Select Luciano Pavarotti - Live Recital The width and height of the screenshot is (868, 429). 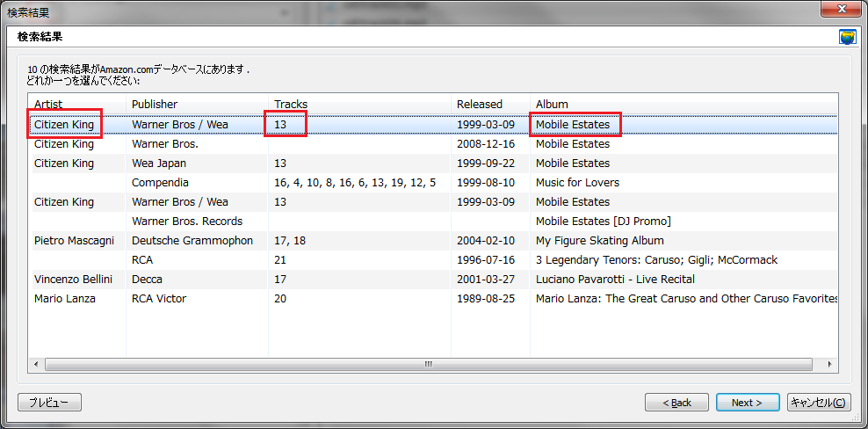point(615,280)
